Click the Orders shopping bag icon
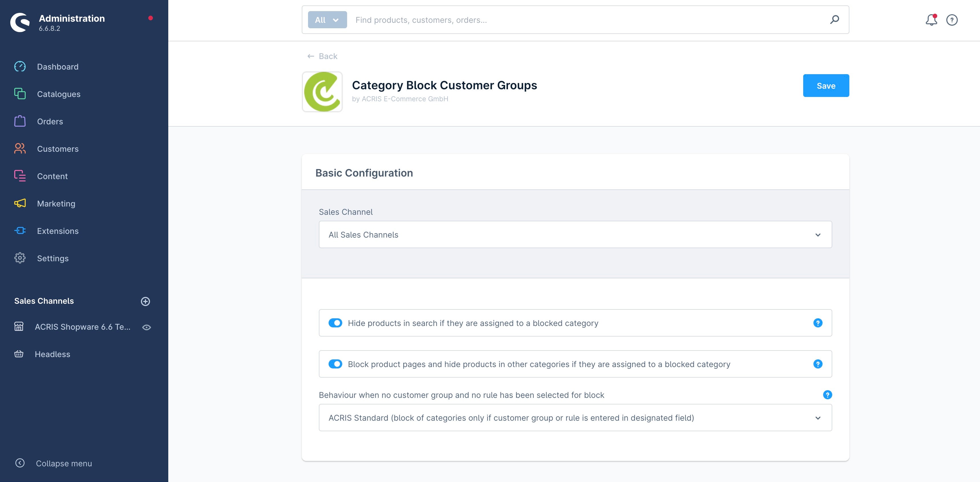Screen dimensions: 980x482 [x=20, y=121]
